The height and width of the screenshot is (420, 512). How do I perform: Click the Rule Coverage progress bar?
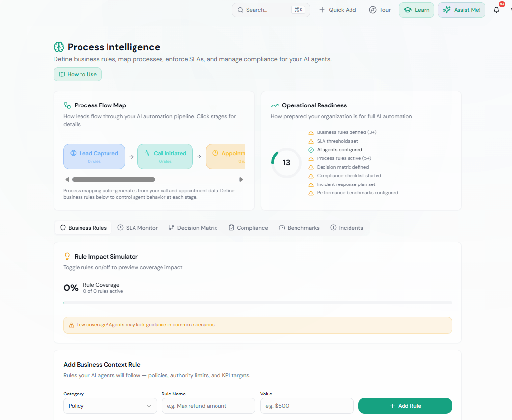click(257, 303)
